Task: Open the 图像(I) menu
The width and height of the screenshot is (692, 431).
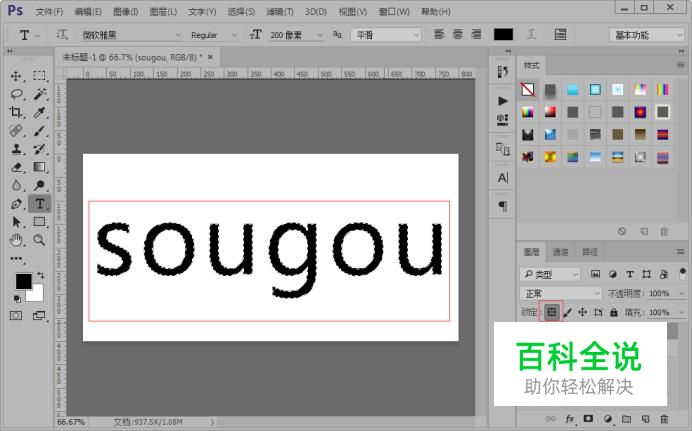Action: (x=125, y=12)
